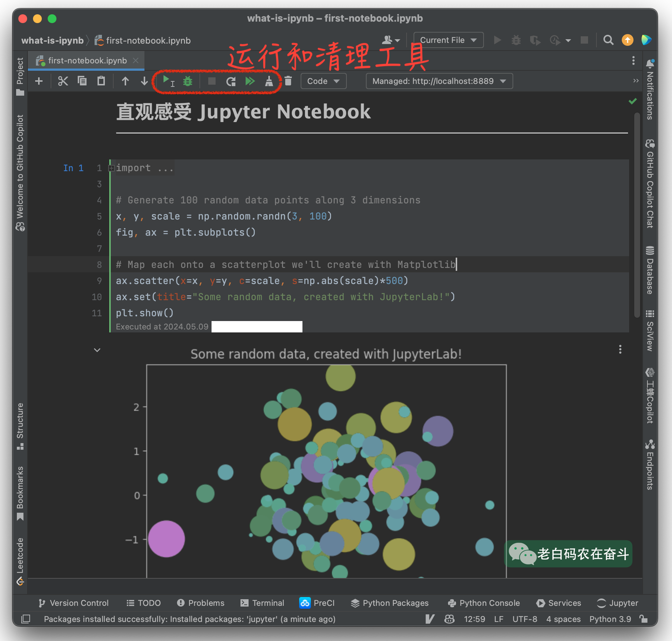Open the GitHub Copilot Chat panel
This screenshot has width=672, height=641.
click(x=650, y=183)
